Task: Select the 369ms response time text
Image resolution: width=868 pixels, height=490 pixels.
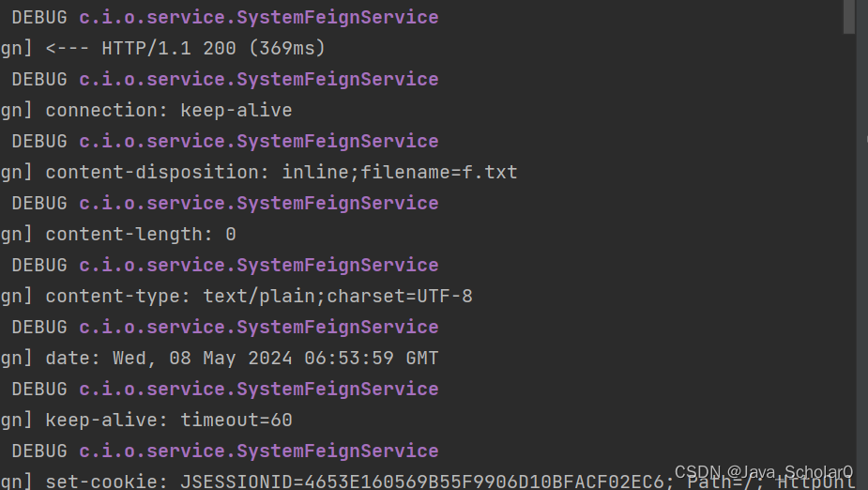Action: (286, 48)
